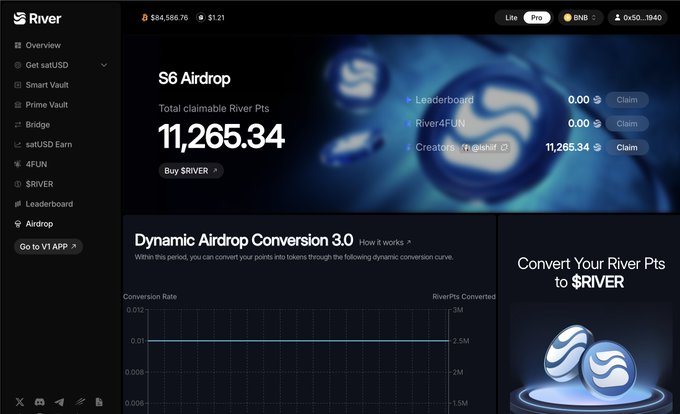
Task: Claim the Creators 11,265.34 points
Action: point(627,148)
